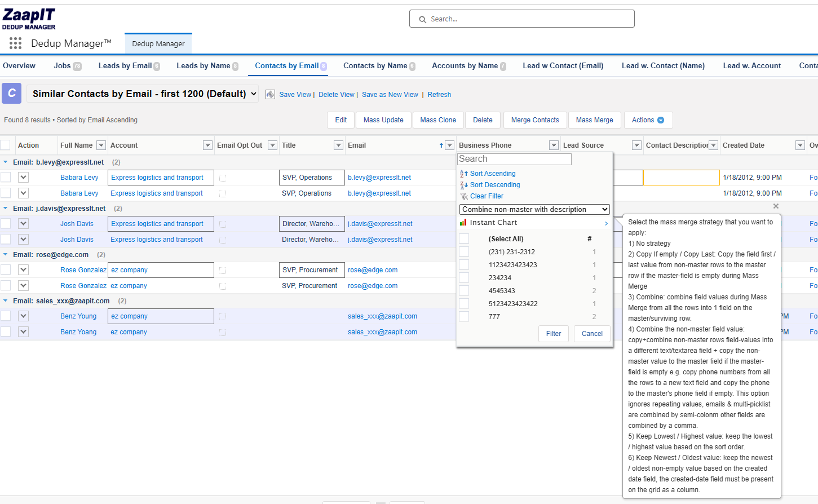Click the Mass Clone button
Image resolution: width=818 pixels, height=504 pixels.
(x=438, y=120)
